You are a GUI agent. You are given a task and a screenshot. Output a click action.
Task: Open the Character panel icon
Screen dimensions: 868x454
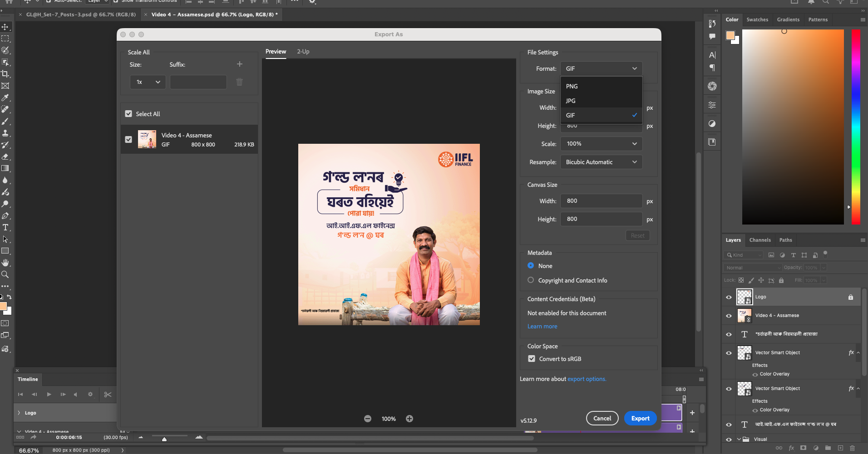[712, 55]
